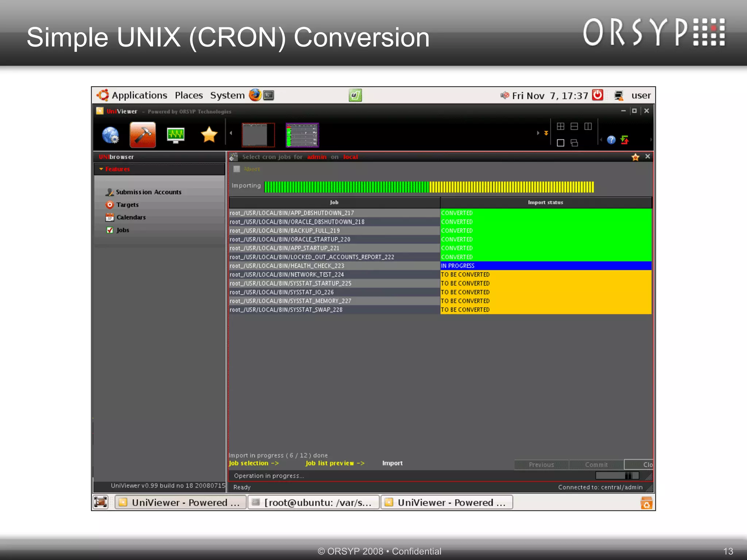The height and width of the screenshot is (560, 747).
Task: Switch to first UniViewer taskbar window
Action: click(181, 502)
